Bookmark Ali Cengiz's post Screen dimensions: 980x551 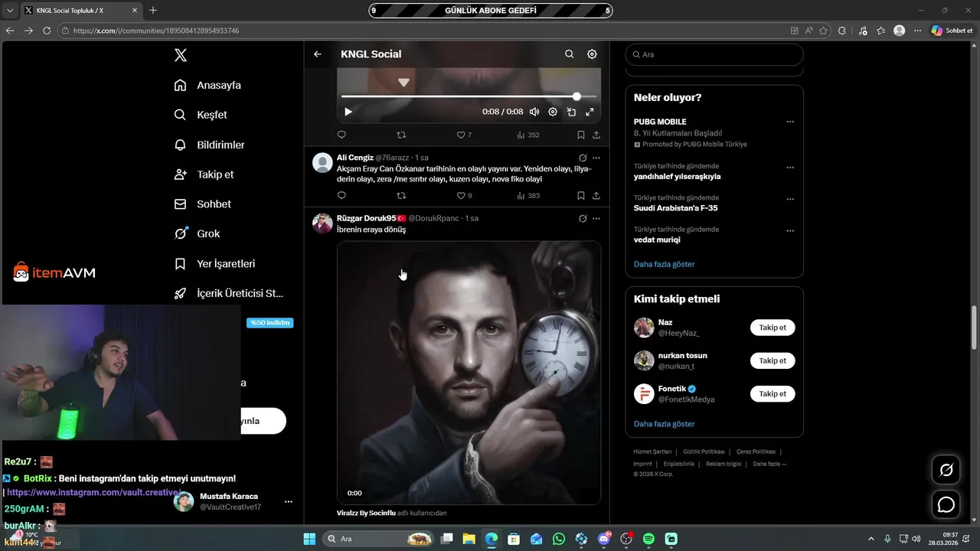point(581,196)
